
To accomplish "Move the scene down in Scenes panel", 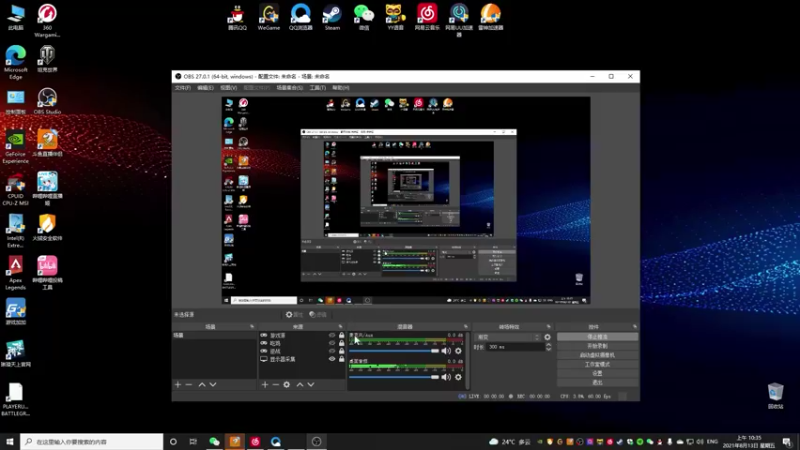I will tap(213, 384).
